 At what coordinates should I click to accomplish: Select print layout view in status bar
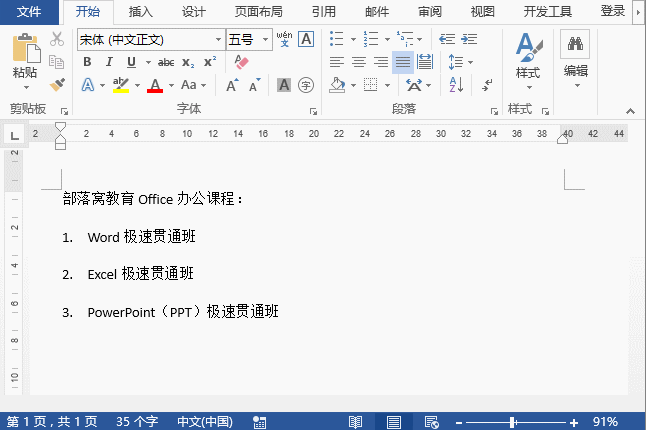click(x=393, y=422)
